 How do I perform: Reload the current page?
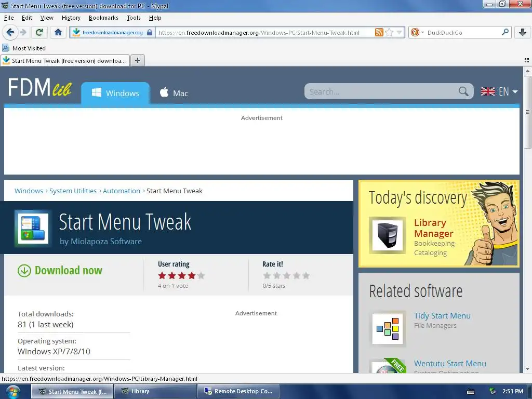[x=39, y=33]
